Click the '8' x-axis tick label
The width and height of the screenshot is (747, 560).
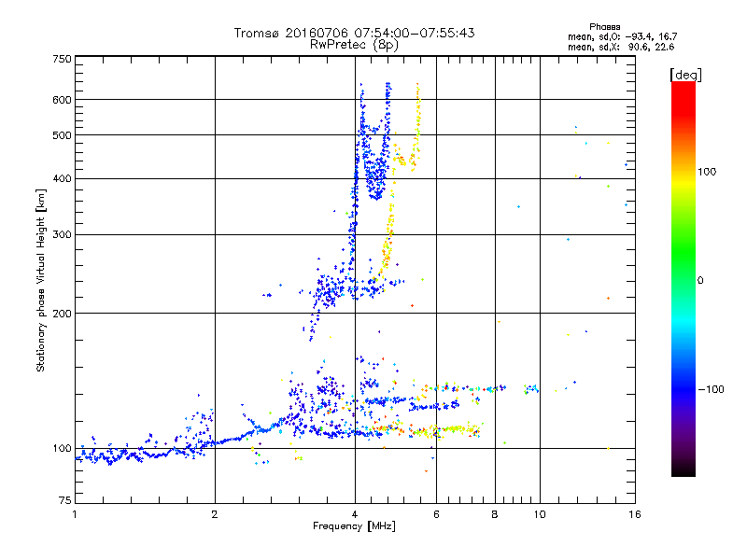(495, 514)
